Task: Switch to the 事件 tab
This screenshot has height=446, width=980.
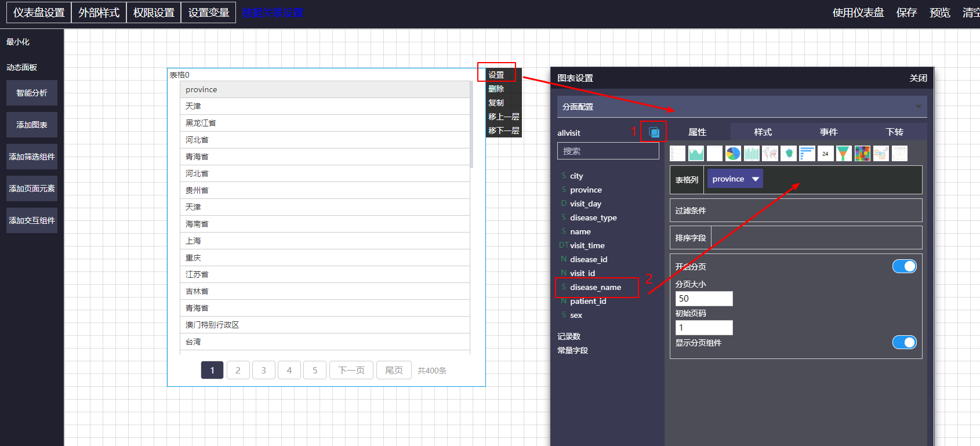Action: point(829,132)
